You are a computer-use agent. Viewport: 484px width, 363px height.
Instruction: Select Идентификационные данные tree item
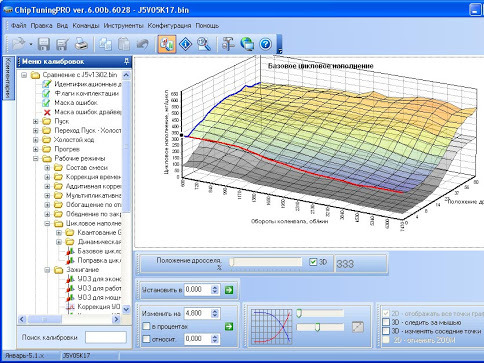click(x=88, y=84)
